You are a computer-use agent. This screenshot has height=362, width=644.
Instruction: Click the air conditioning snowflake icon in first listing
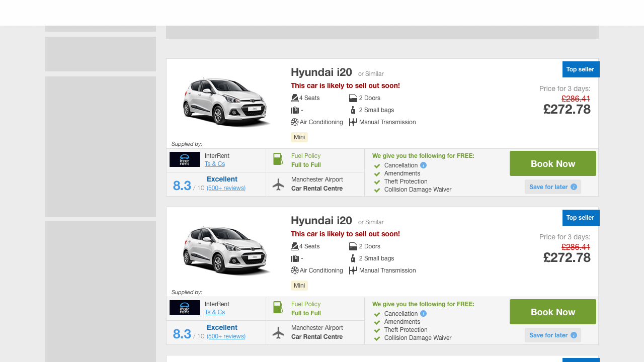tap(295, 122)
